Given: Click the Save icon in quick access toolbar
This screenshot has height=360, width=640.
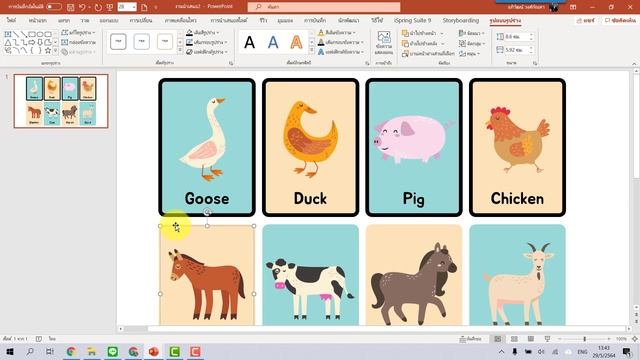Looking at the screenshot, I should (71, 7).
